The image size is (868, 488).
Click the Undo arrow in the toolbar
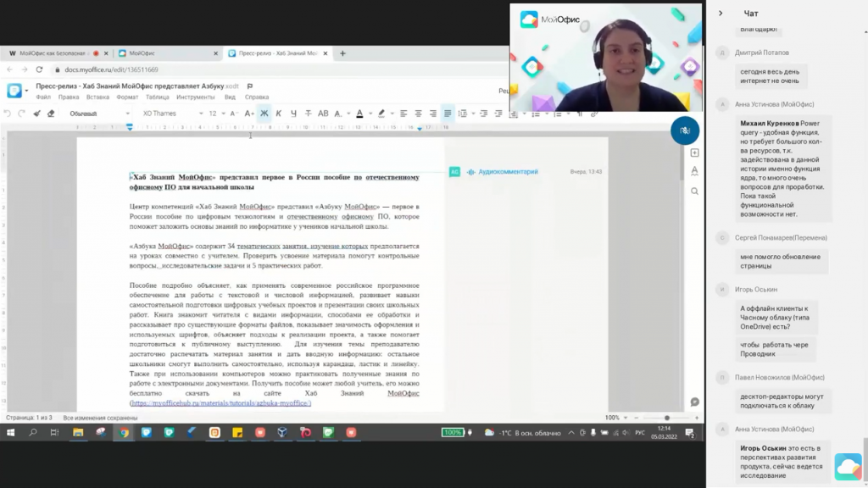tap(7, 114)
